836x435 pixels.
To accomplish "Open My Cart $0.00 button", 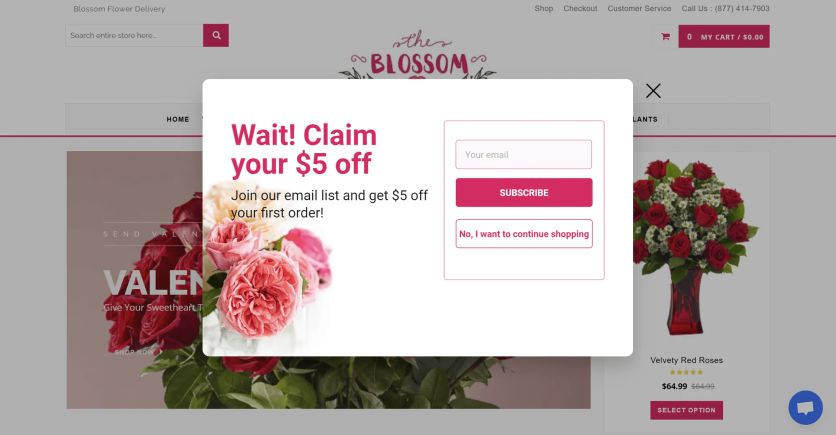I will click(x=724, y=37).
